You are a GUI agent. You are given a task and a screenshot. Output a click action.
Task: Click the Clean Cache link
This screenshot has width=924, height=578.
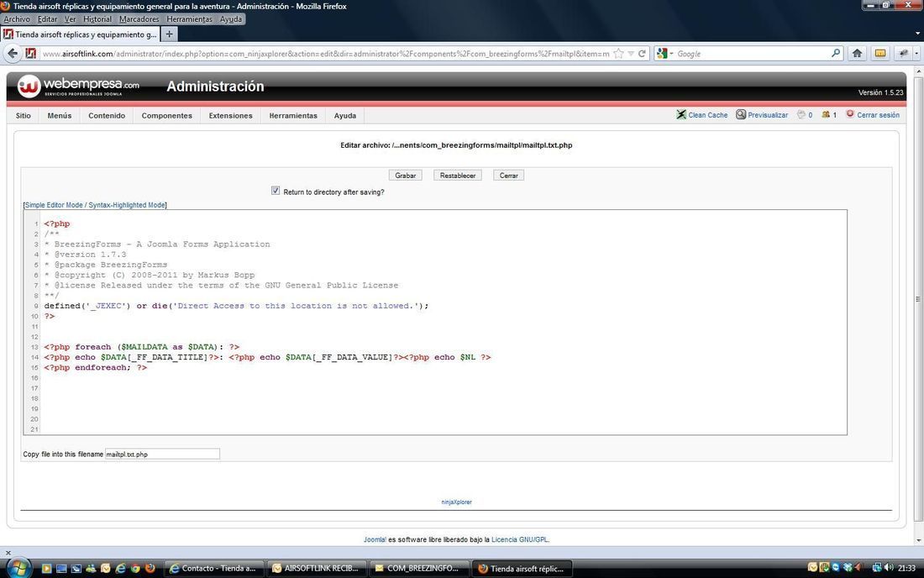point(708,115)
